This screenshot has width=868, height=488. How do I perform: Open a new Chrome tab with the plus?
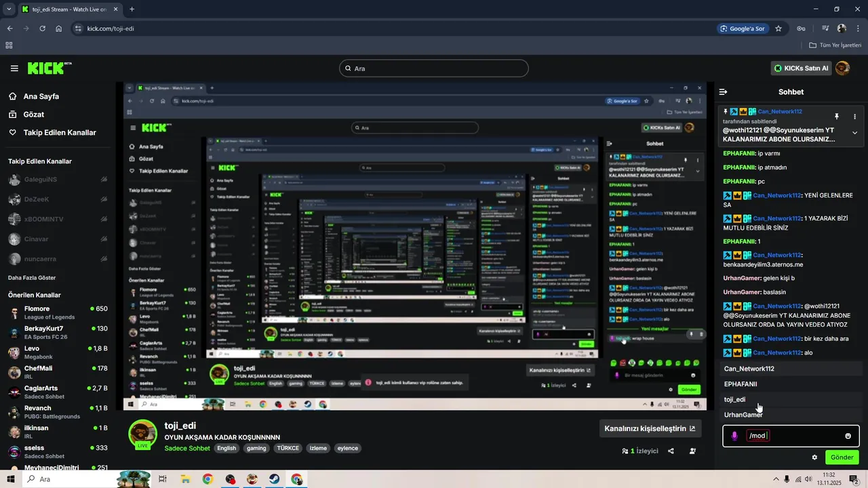coord(132,9)
